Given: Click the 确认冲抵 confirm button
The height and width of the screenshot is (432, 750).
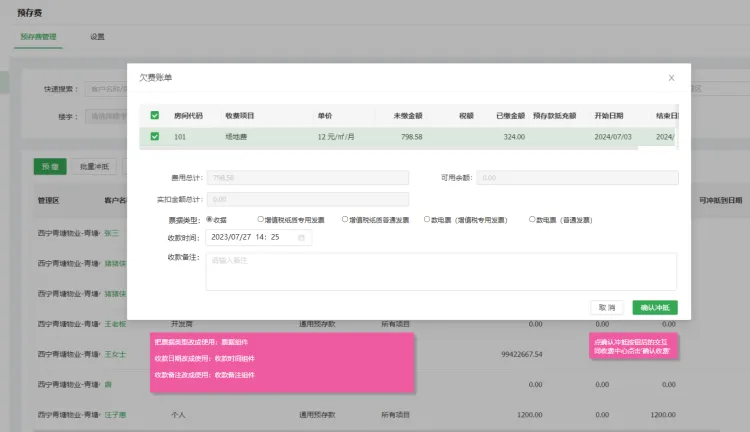Looking at the screenshot, I should click(x=655, y=308).
